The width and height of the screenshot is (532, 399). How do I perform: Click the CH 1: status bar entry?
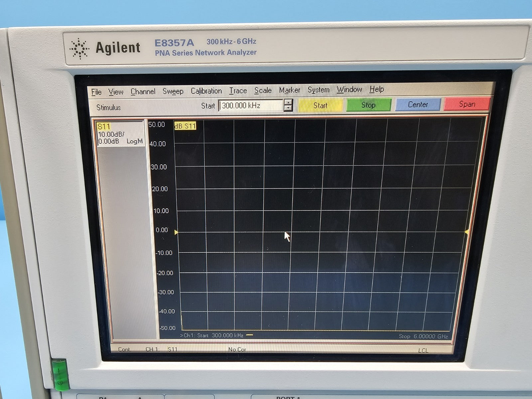(153, 349)
